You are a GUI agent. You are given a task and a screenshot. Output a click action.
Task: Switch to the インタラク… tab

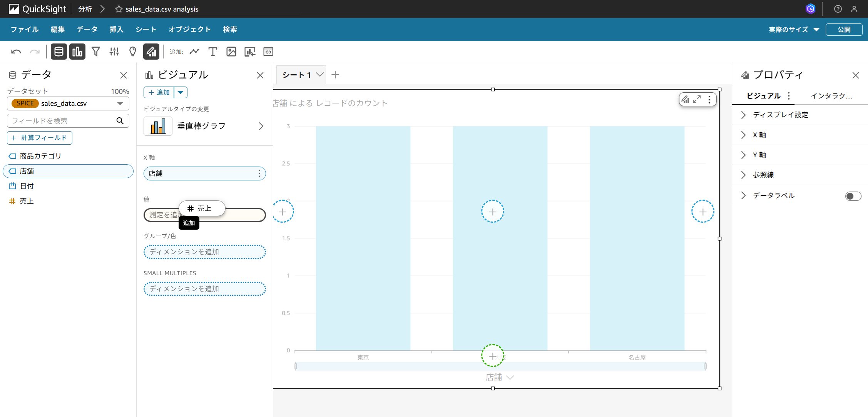tap(831, 96)
